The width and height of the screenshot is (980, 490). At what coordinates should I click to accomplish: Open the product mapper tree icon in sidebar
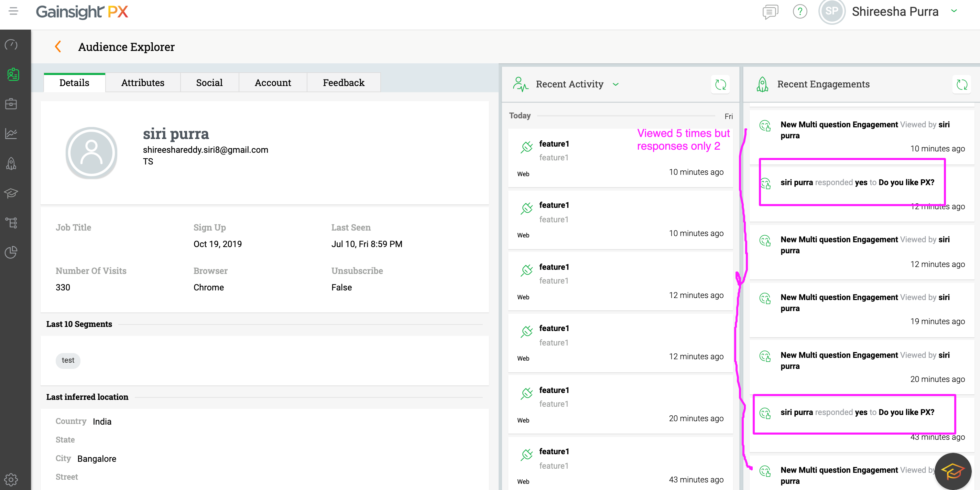point(11,223)
